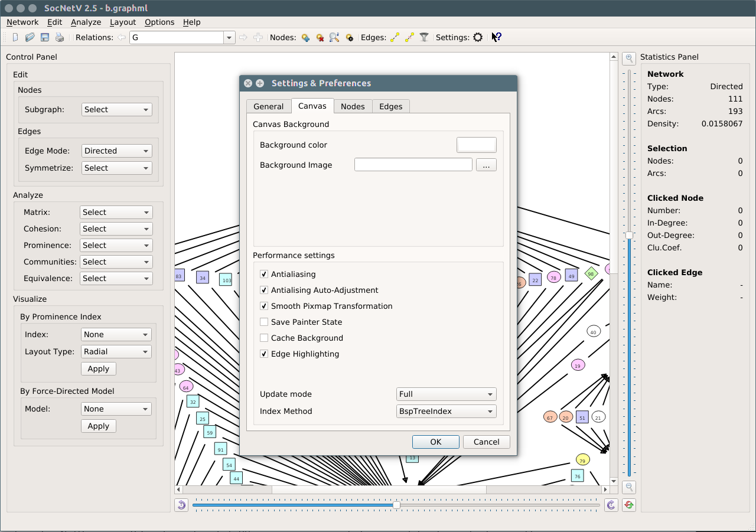Image resolution: width=756 pixels, height=532 pixels.
Task: Open the Options menu
Action: tap(159, 22)
